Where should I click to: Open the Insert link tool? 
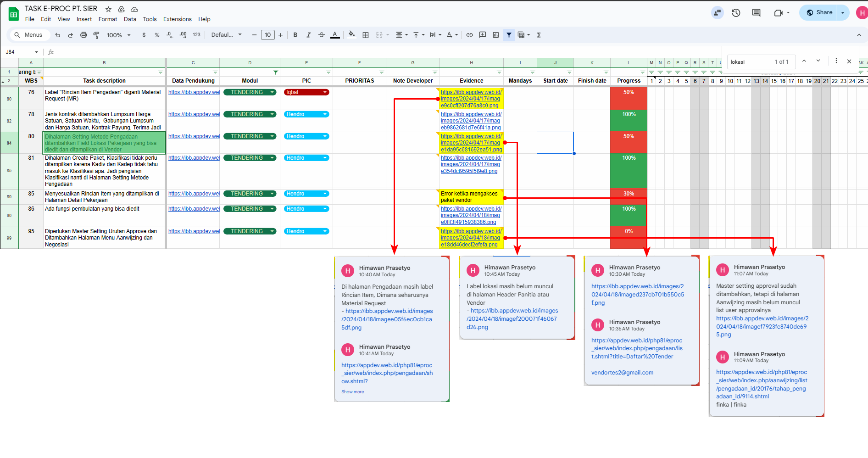[469, 35]
